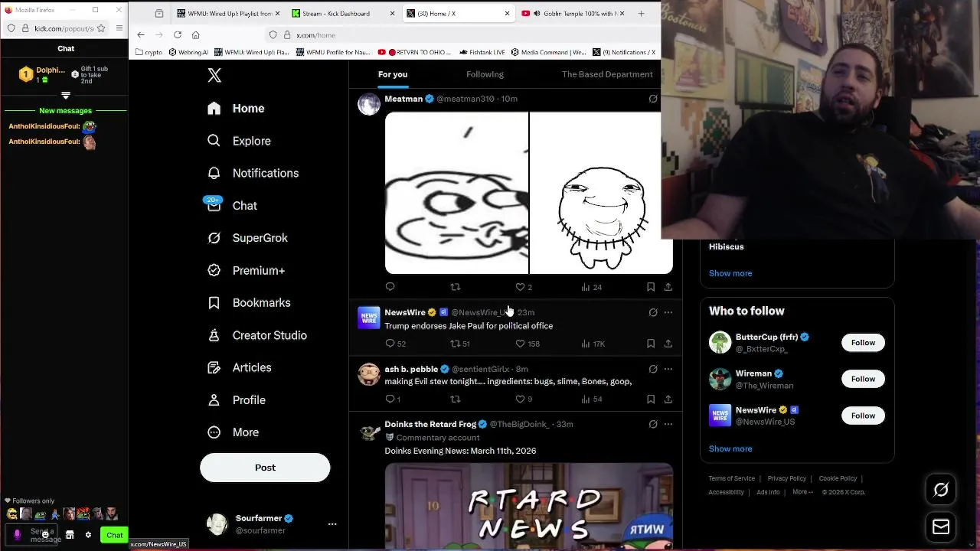Show more under the Hibiscus trend
Image resolution: width=980 pixels, height=551 pixels.
click(x=730, y=273)
